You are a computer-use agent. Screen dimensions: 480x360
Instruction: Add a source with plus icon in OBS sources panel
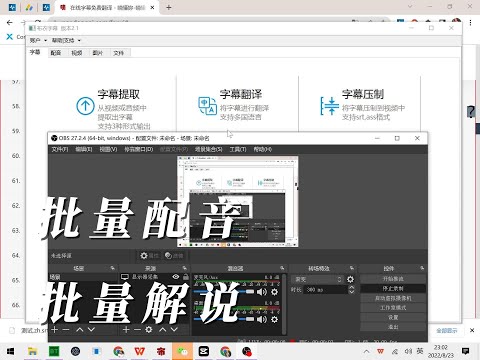[x=126, y=329]
